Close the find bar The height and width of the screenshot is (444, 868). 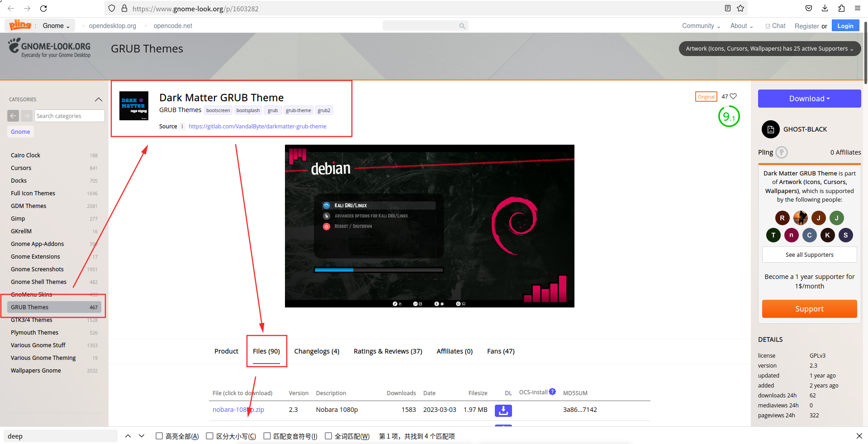point(859,436)
